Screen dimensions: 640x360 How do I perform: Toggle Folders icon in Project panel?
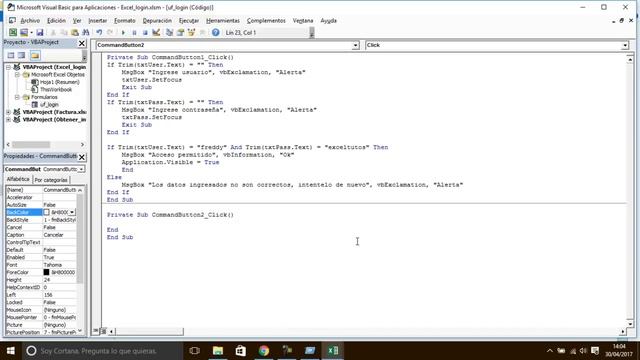click(x=35, y=55)
